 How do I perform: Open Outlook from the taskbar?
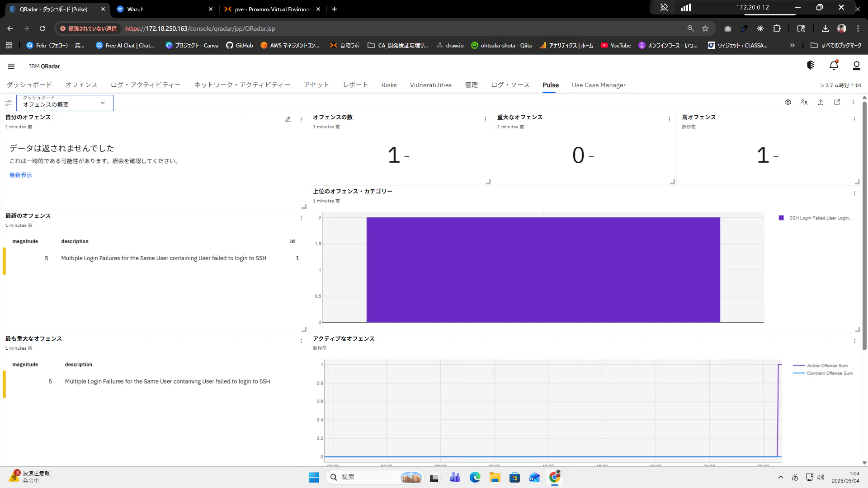click(534, 477)
